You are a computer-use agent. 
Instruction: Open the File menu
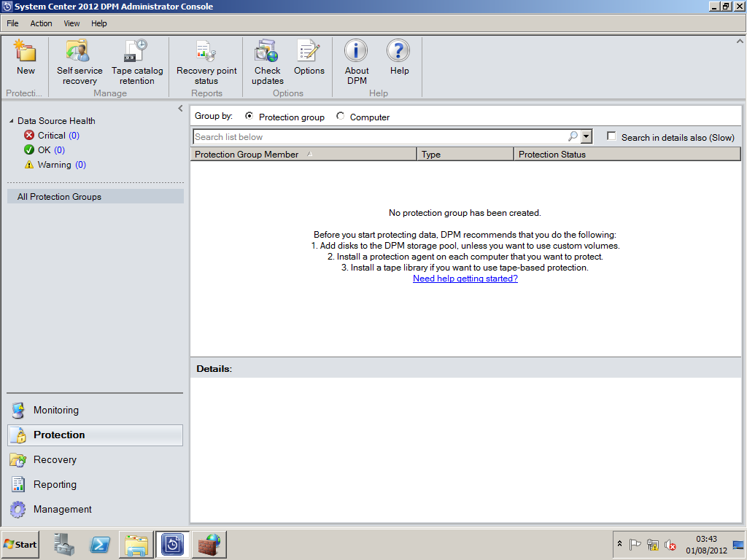pyautogui.click(x=12, y=23)
